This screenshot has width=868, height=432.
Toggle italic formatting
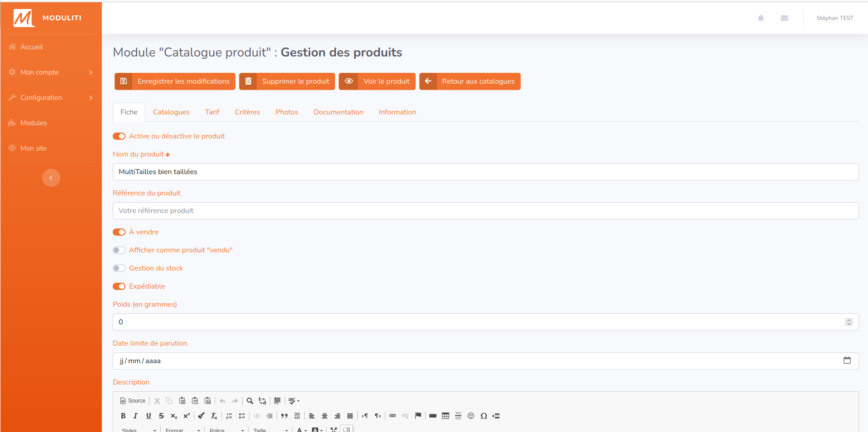click(135, 416)
